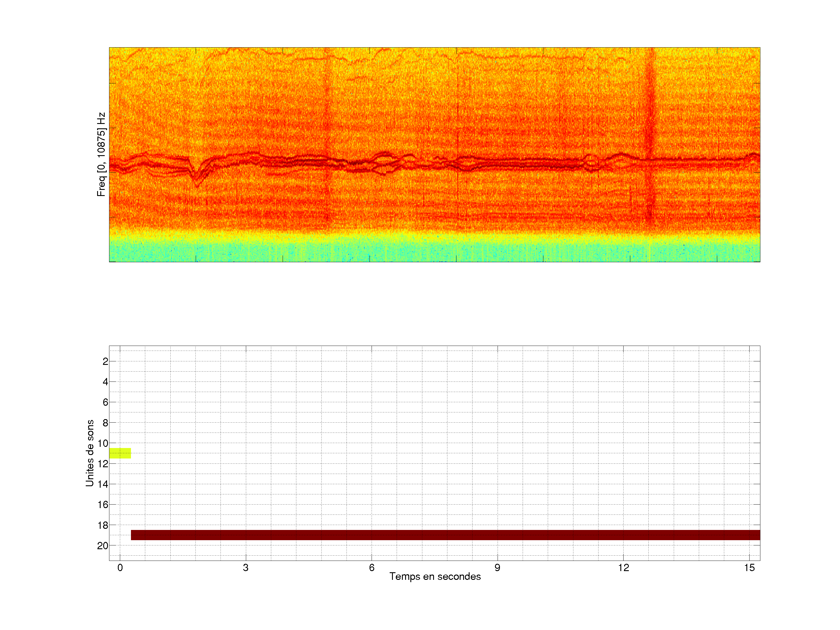Click the yellow-green bar at unit 11

pyautogui.click(x=120, y=453)
